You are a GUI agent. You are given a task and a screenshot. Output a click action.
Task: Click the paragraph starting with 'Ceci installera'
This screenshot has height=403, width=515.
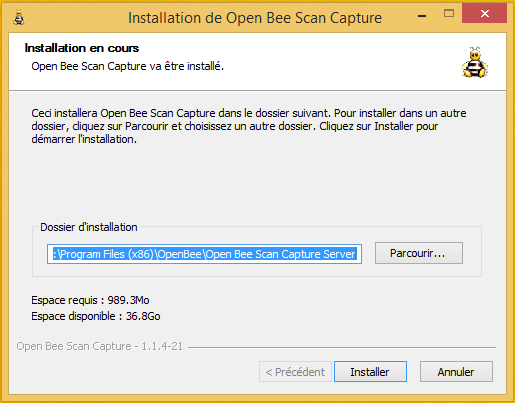tap(249, 126)
